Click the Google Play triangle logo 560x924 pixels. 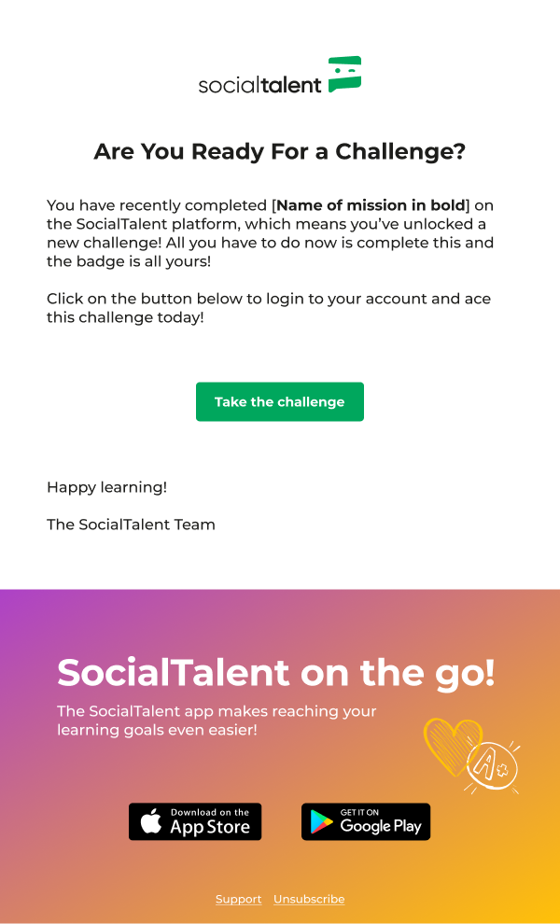(x=322, y=822)
